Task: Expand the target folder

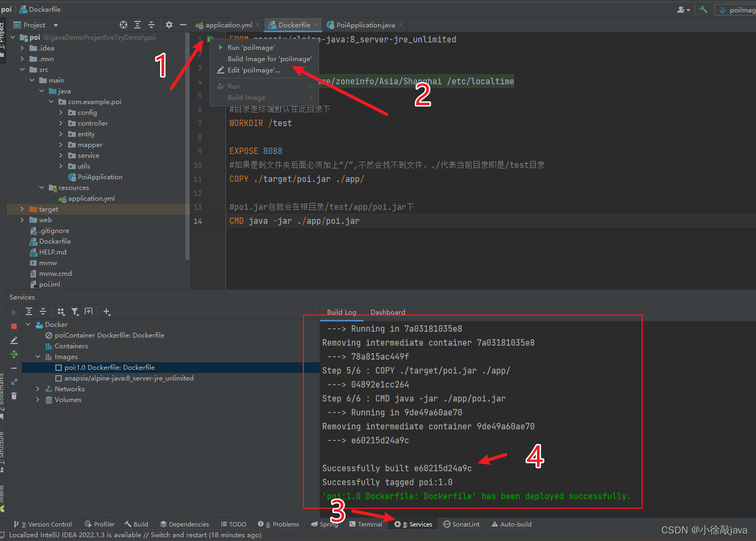Action: point(22,209)
